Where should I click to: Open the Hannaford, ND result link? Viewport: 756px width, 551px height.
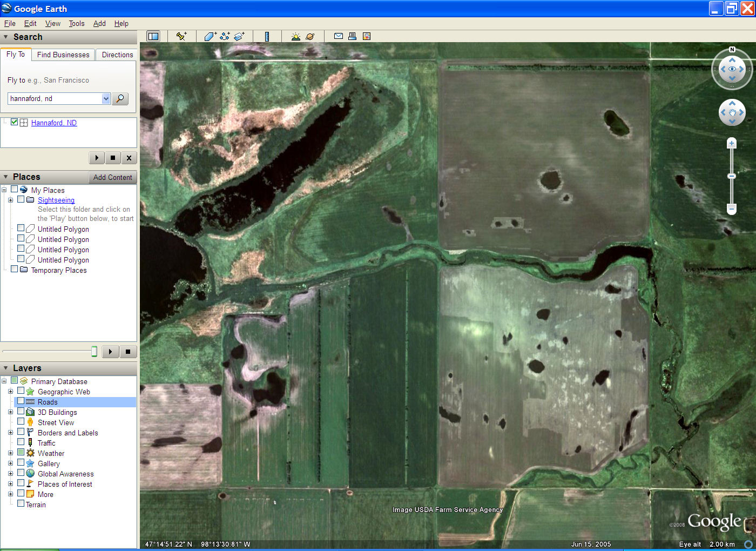54,123
